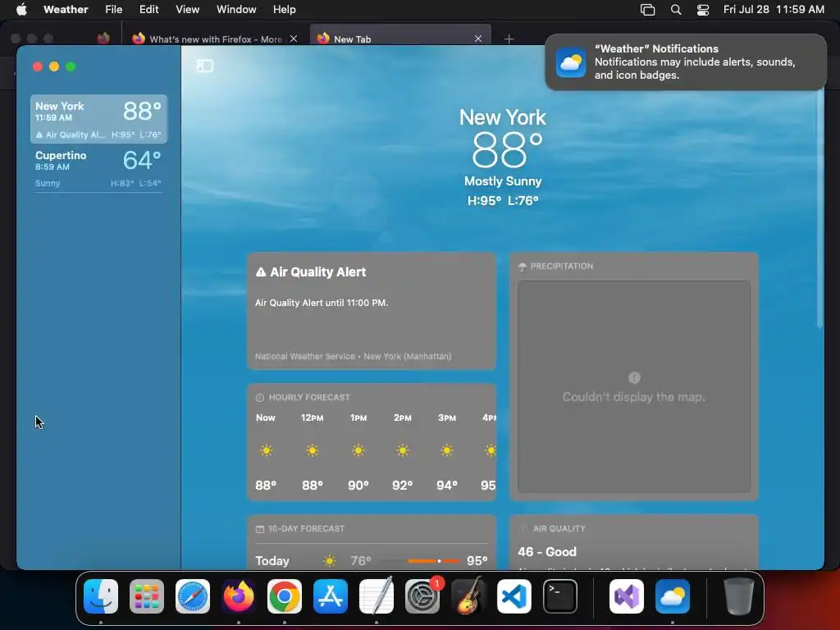Screen dimensions: 840x630
Task: Click the sun icon under 1PM
Action: (358, 450)
